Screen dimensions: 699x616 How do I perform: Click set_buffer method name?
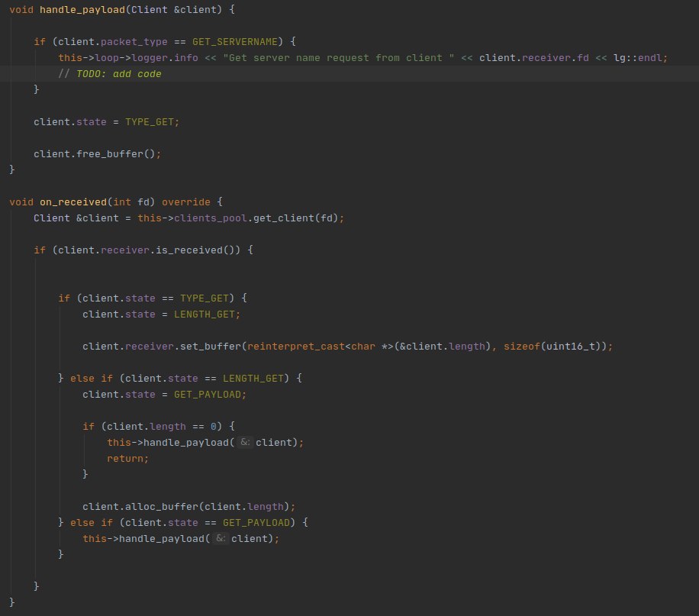(x=211, y=347)
